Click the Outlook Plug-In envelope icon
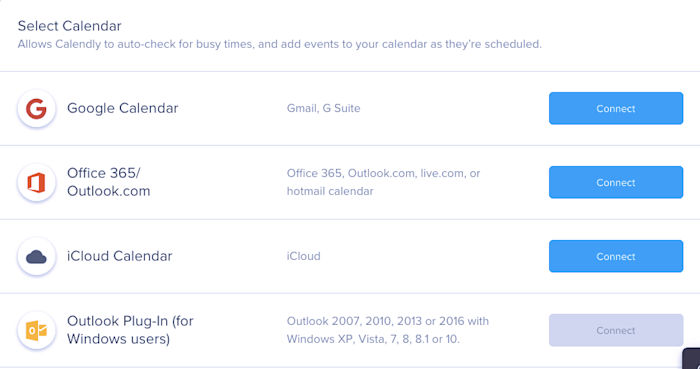700x369 pixels. click(x=36, y=331)
